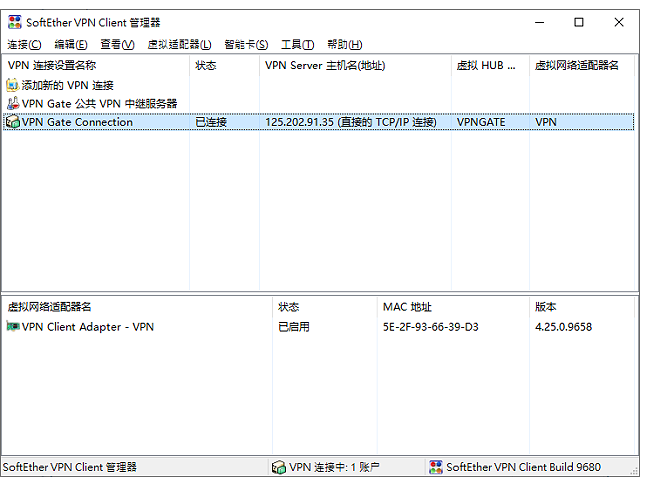Sort by 状态 header in adapter list

pos(325,307)
